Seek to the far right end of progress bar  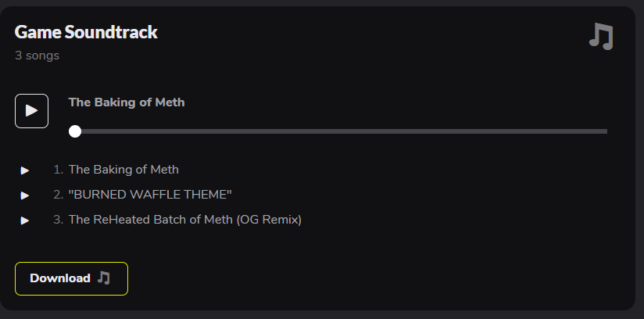point(606,131)
